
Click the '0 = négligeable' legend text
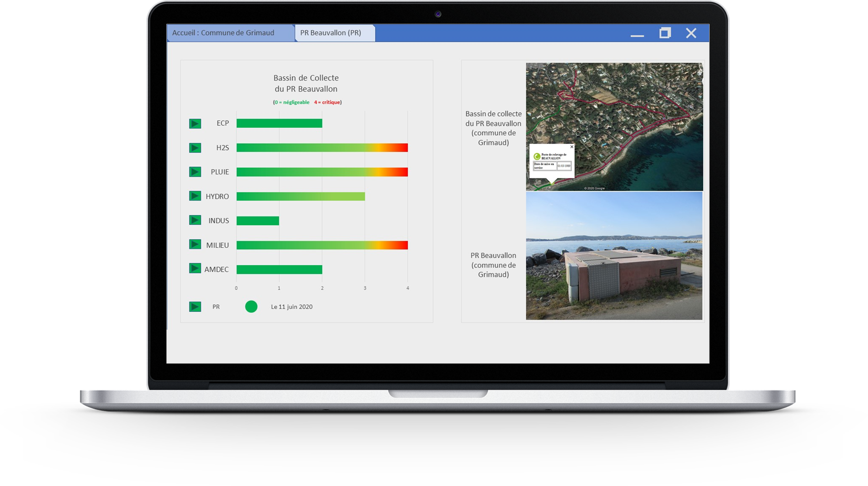(x=292, y=102)
